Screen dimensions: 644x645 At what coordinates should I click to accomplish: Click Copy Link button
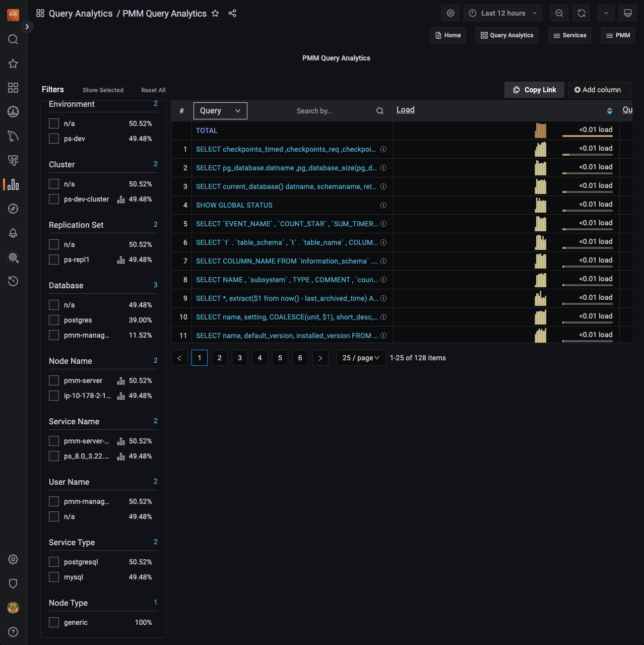coord(535,90)
